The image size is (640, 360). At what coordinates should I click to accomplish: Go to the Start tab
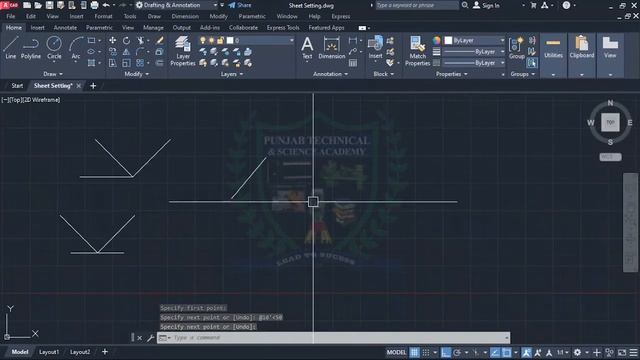(17, 86)
